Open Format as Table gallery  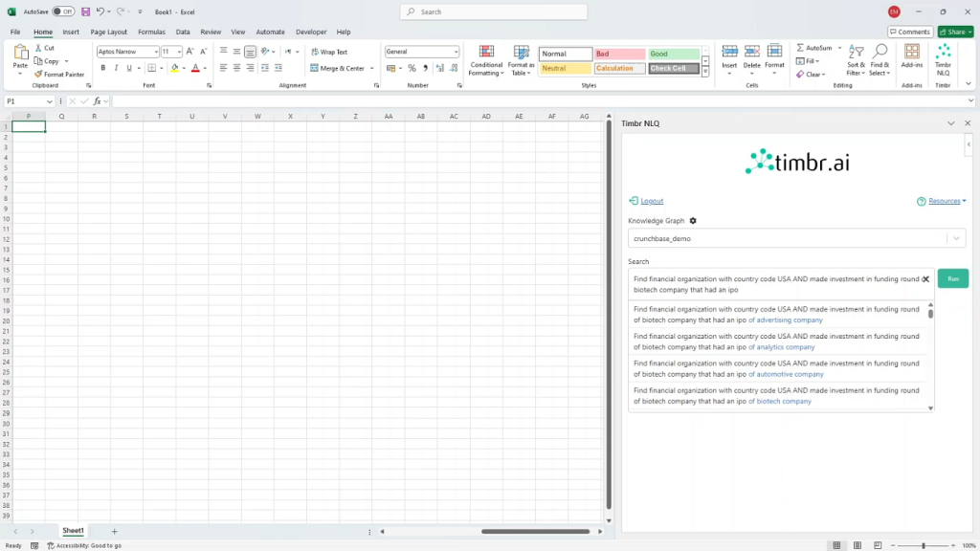521,60
